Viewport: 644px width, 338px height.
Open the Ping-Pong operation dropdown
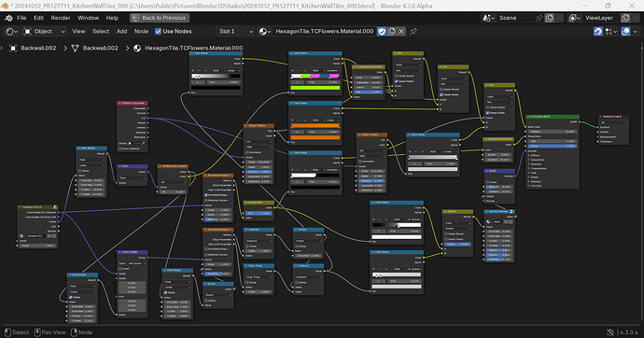(259, 277)
